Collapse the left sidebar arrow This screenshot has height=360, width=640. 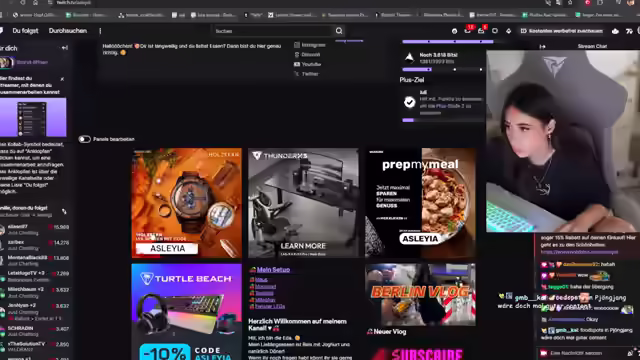click(x=64, y=48)
